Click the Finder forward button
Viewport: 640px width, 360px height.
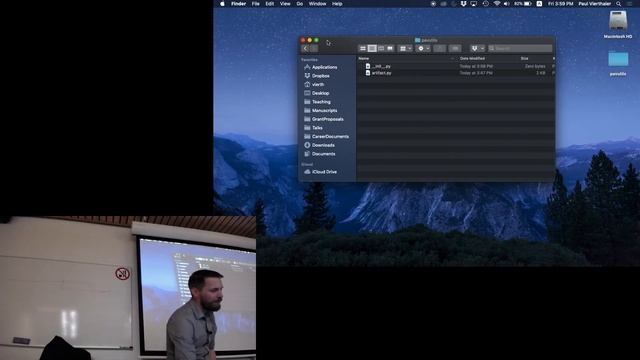314,49
